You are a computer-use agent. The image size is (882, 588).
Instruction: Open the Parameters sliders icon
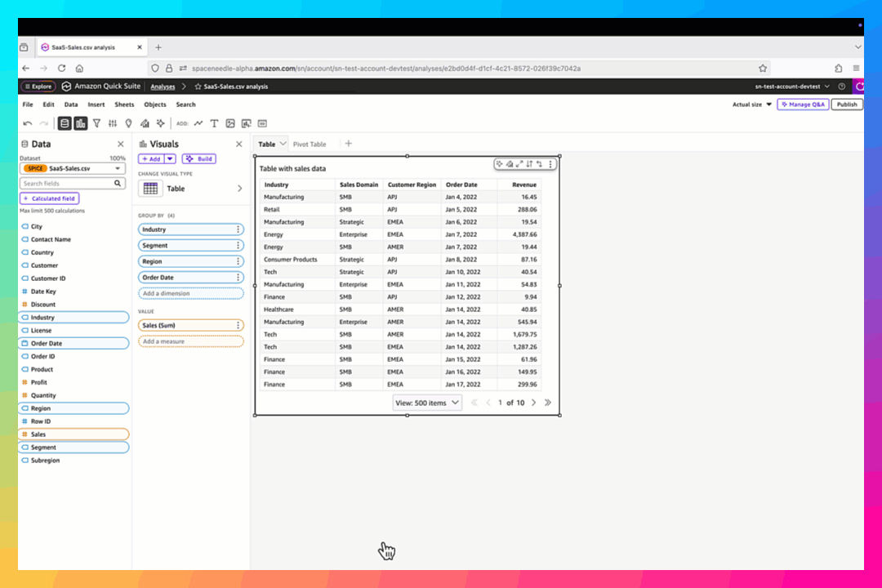coord(113,123)
